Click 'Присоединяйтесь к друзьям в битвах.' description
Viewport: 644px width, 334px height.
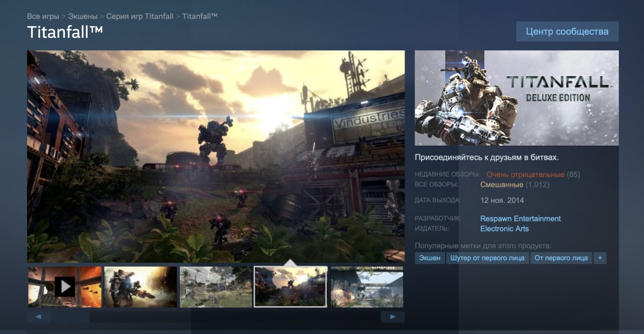click(487, 157)
